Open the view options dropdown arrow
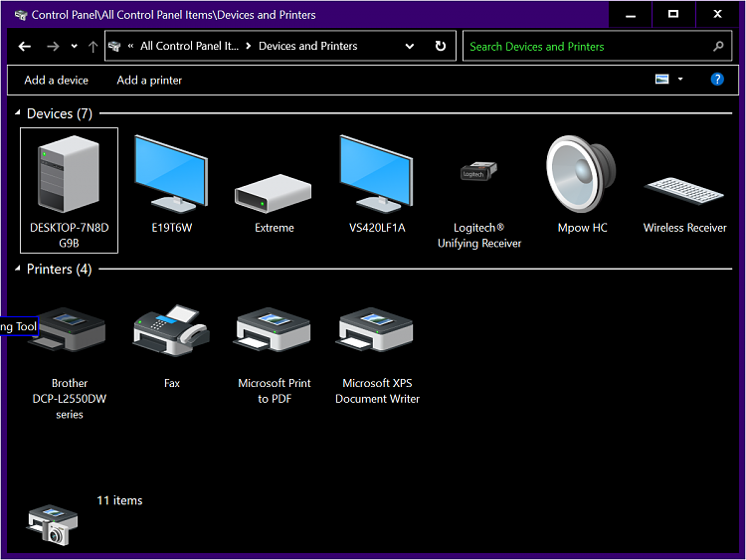The height and width of the screenshot is (560, 746). (x=680, y=80)
